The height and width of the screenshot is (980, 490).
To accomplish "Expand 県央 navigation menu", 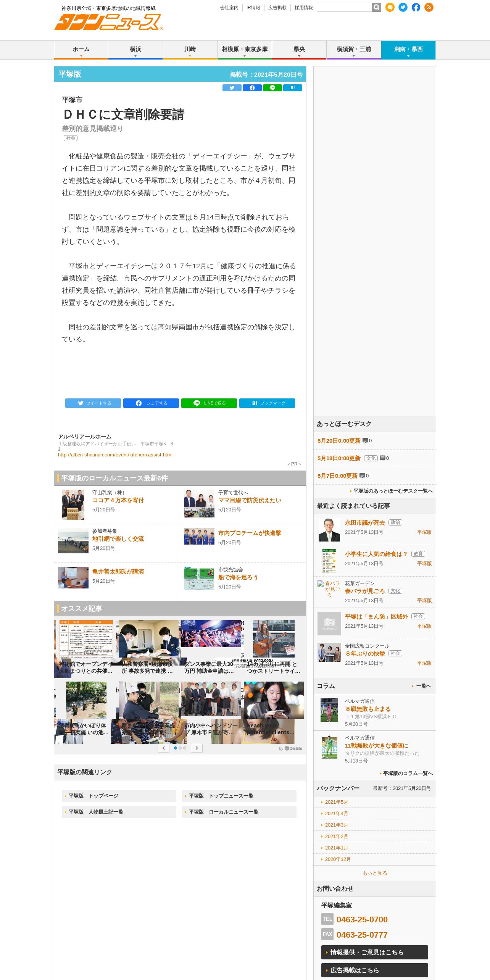I will (299, 50).
